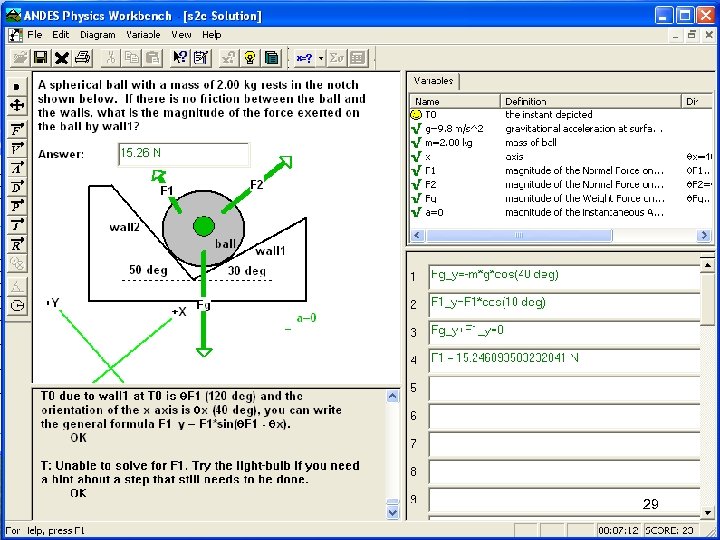The width and height of the screenshot is (720, 540).
Task: Open the File menu
Action: (35, 35)
